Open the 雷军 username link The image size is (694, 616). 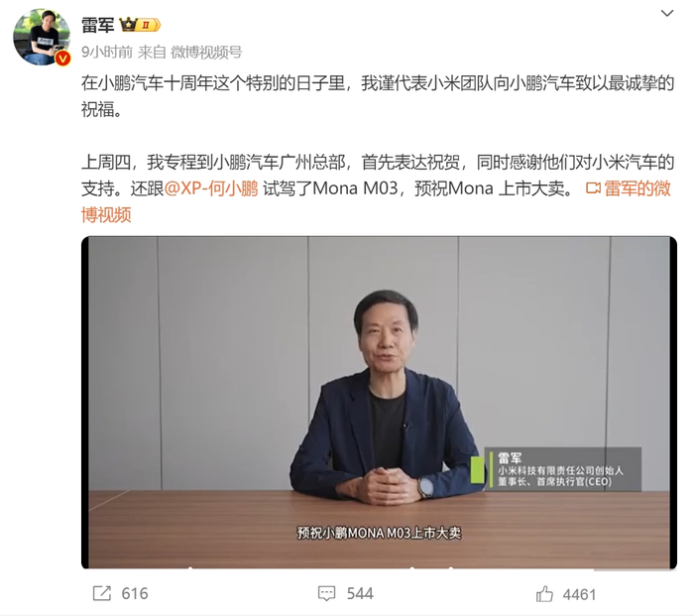(x=98, y=25)
